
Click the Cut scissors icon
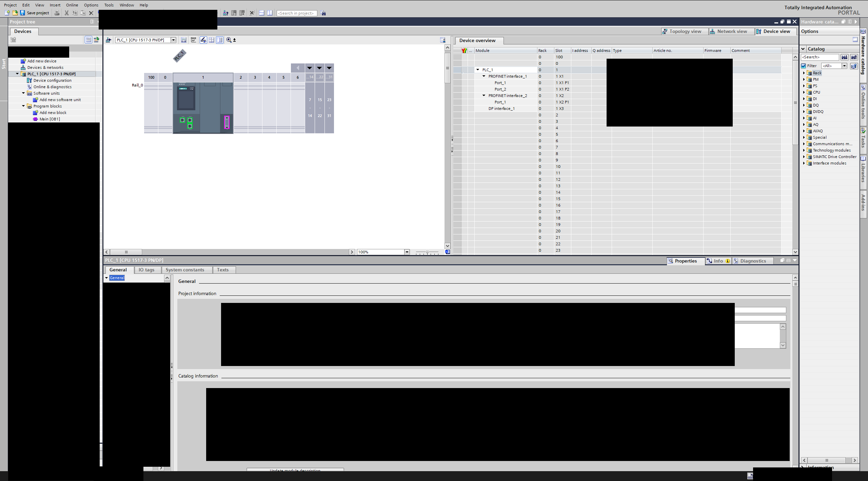(x=66, y=13)
